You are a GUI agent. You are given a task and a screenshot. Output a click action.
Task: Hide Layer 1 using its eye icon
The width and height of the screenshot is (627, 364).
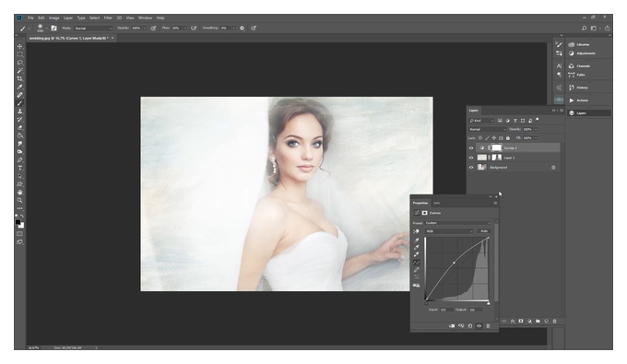[471, 158]
